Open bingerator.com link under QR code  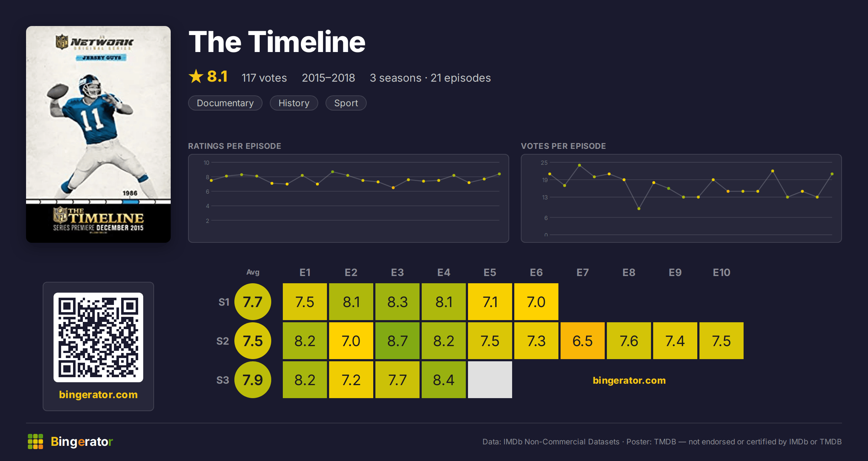(x=98, y=395)
